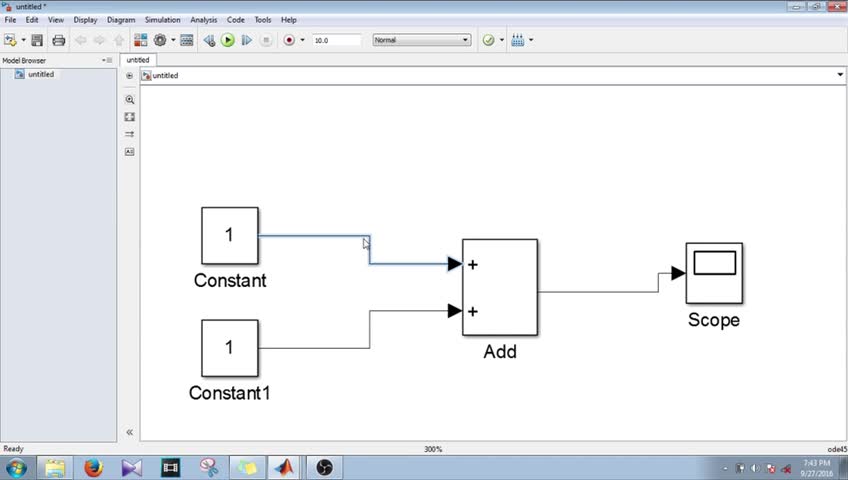Click the New Model icon
The width and height of the screenshot is (848, 480).
click(10, 40)
